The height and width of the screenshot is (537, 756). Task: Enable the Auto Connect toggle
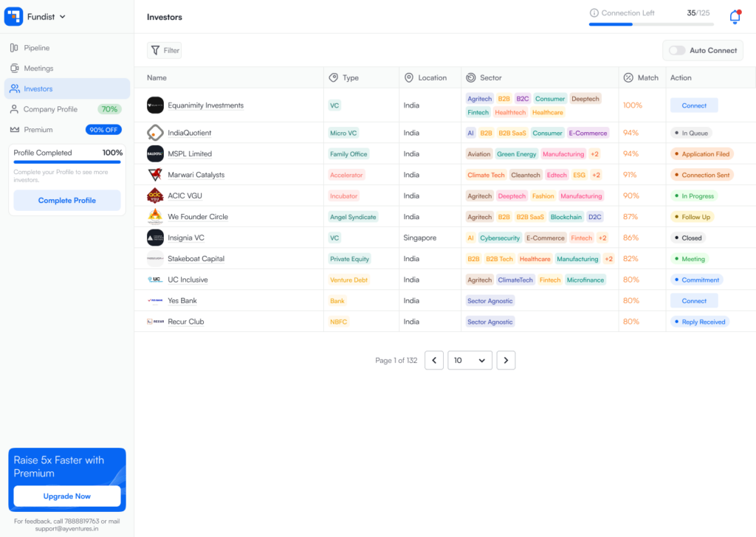pos(676,50)
